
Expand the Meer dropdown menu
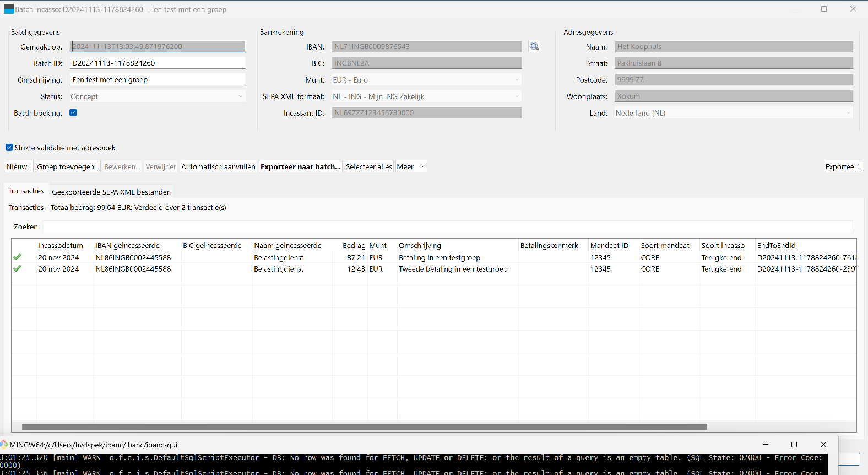pyautogui.click(x=411, y=166)
